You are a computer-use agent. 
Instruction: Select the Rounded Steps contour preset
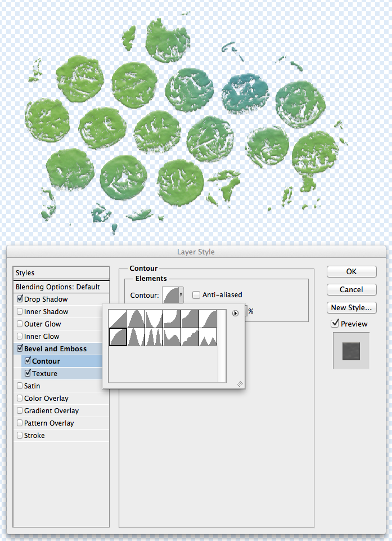[190, 337]
